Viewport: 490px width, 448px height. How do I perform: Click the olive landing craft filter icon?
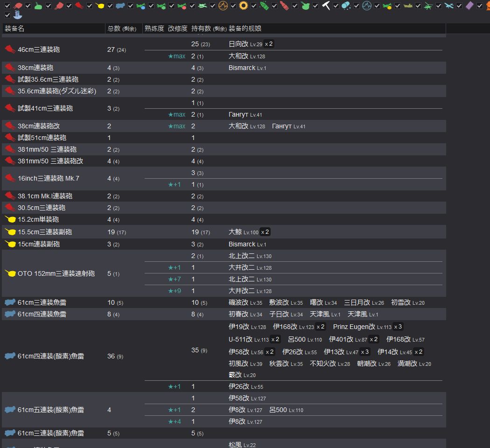[x=408, y=6]
